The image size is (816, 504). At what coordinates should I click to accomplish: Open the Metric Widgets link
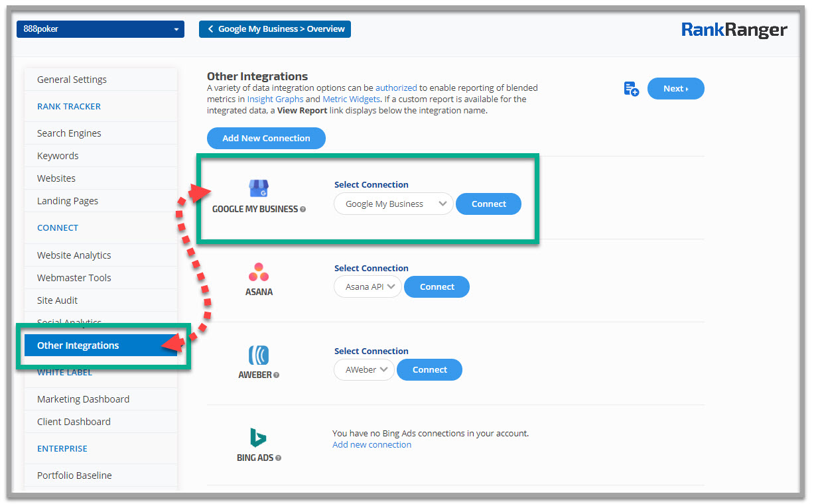click(352, 99)
